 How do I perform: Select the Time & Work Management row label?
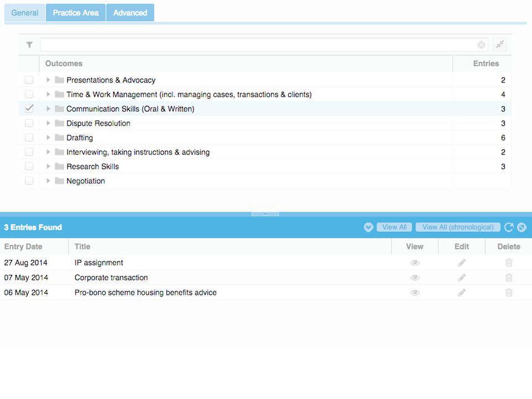pyautogui.click(x=189, y=95)
